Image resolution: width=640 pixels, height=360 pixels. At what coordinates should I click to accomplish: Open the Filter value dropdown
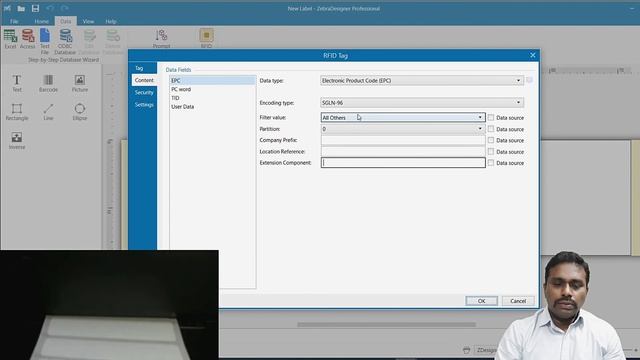click(403, 118)
